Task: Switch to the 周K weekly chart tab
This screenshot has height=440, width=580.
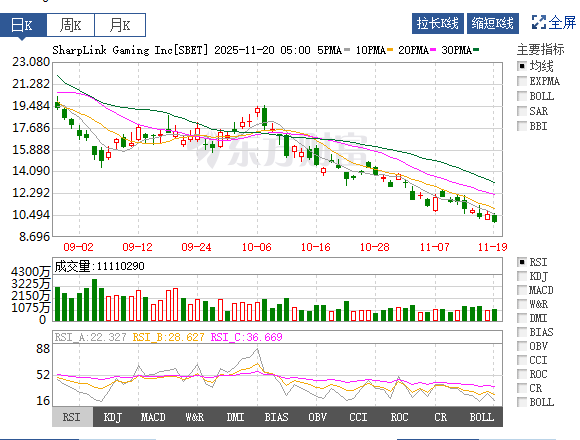Action: coord(70,25)
